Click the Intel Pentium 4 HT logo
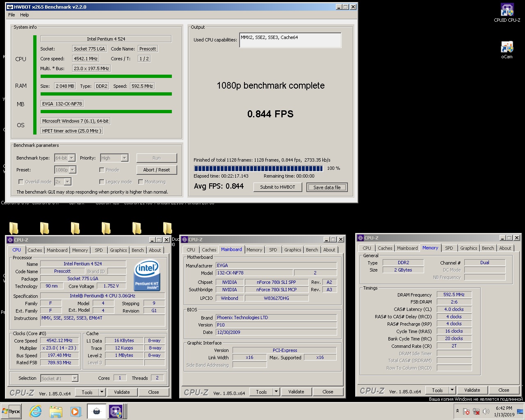The height and width of the screenshot is (420, 525). coord(147,276)
